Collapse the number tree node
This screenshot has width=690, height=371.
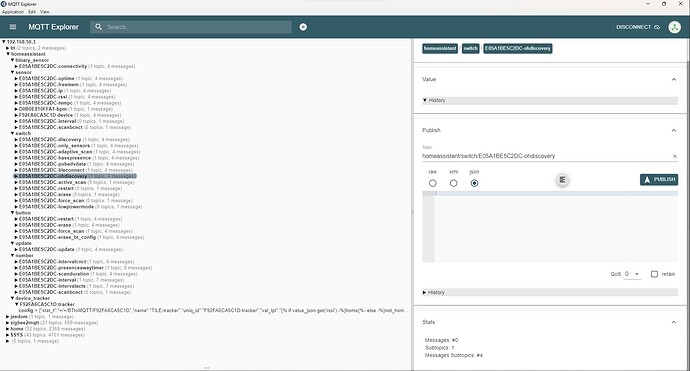point(12,255)
